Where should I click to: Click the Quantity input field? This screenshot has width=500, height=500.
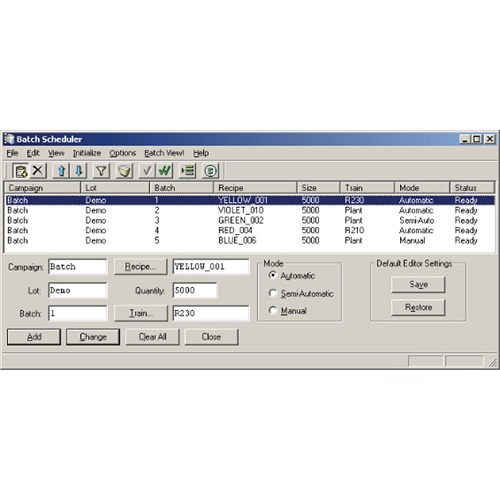tap(195, 290)
